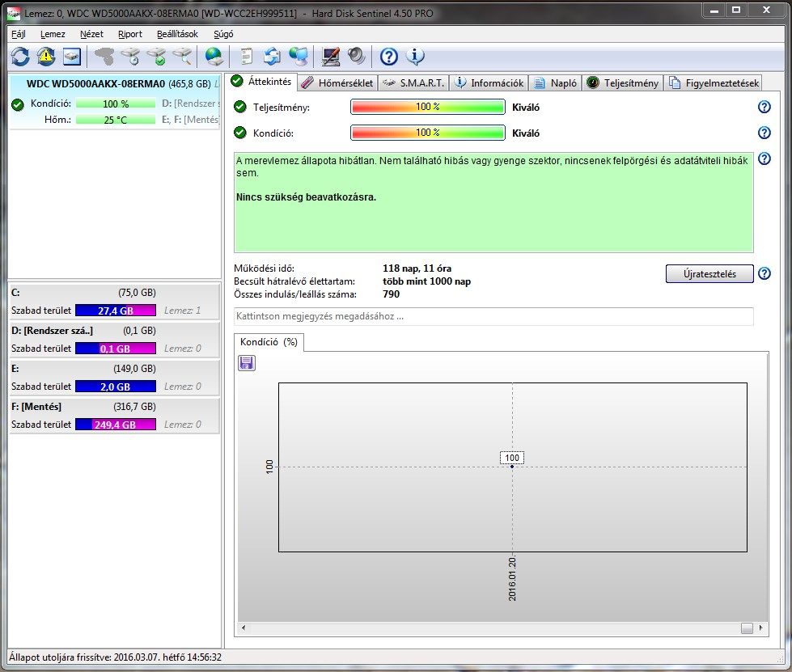This screenshot has width=792, height=672.
Task: Click the Újratesztelés button
Action: (709, 273)
